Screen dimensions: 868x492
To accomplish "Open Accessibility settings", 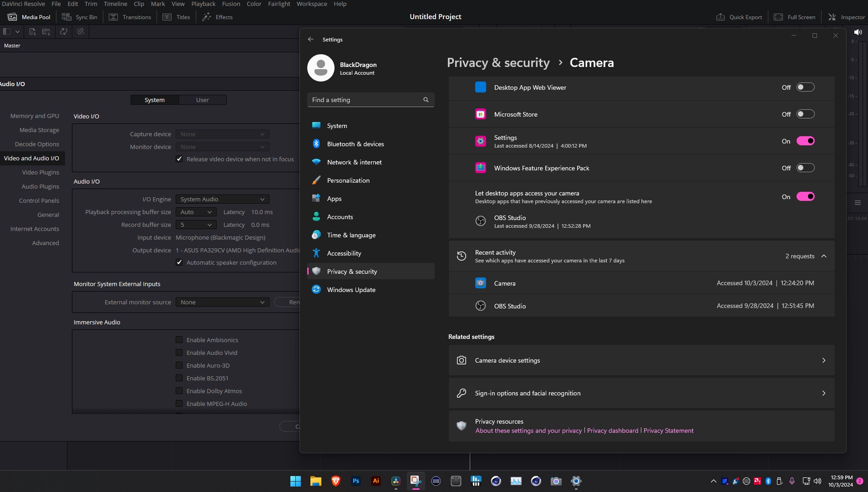I will (371, 253).
